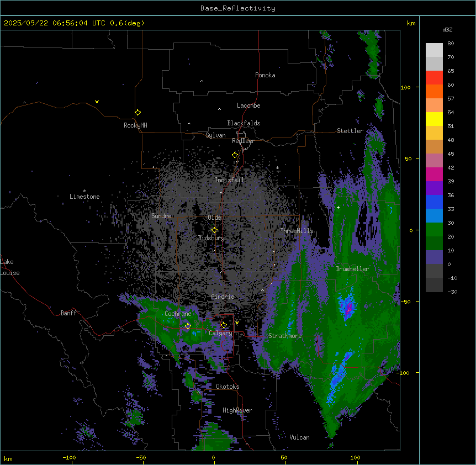Image resolution: width=476 pixels, height=465 pixels.
Task: Select the Ponoka label on the map
Action: [265, 75]
